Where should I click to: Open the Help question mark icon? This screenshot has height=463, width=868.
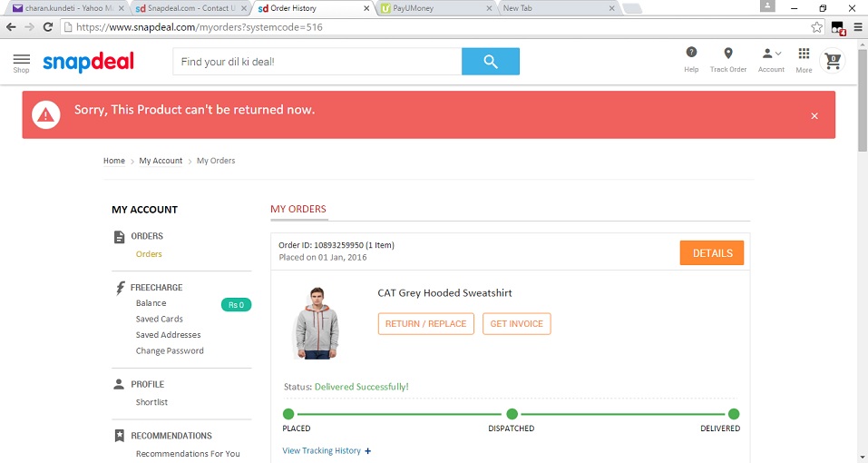pos(691,54)
